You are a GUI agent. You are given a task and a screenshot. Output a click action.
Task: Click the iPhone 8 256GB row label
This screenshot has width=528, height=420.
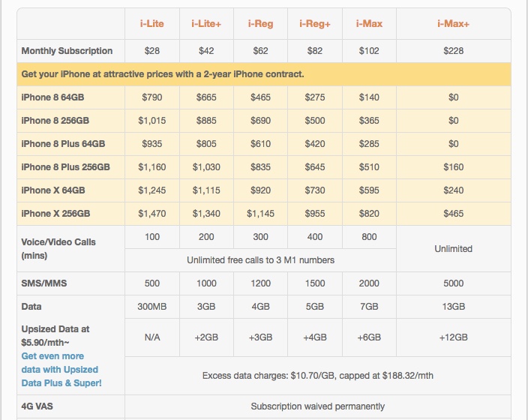55,121
